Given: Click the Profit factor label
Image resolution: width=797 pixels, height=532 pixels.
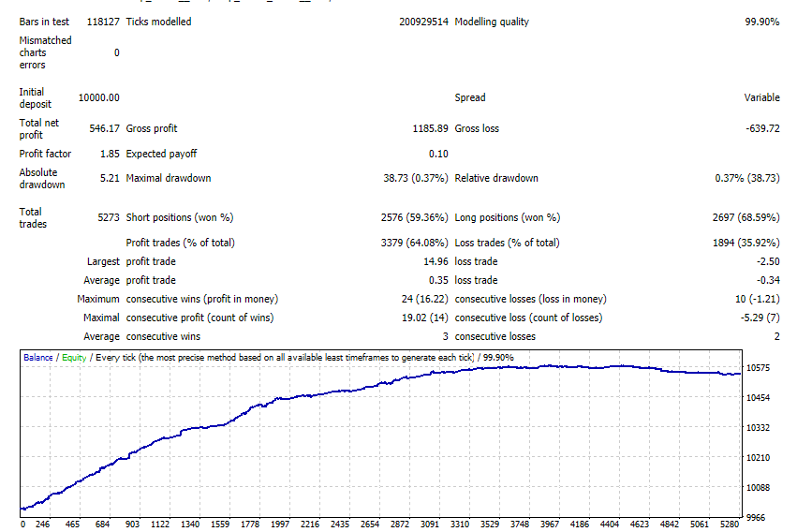Looking at the screenshot, I should coord(45,154).
